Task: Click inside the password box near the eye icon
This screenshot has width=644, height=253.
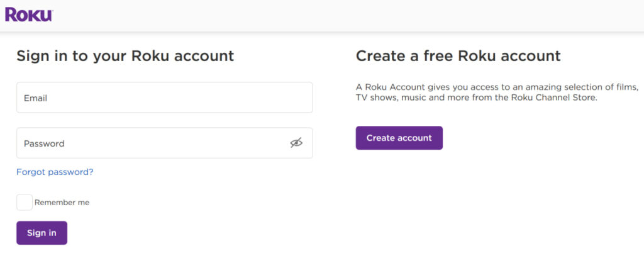Action: pyautogui.click(x=275, y=143)
